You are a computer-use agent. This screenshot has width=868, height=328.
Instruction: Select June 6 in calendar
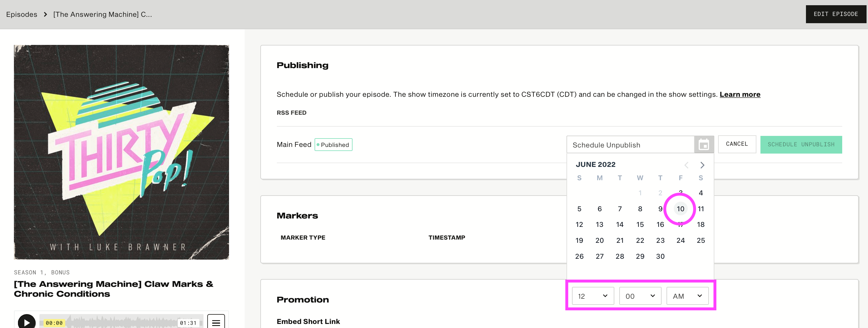coord(600,209)
